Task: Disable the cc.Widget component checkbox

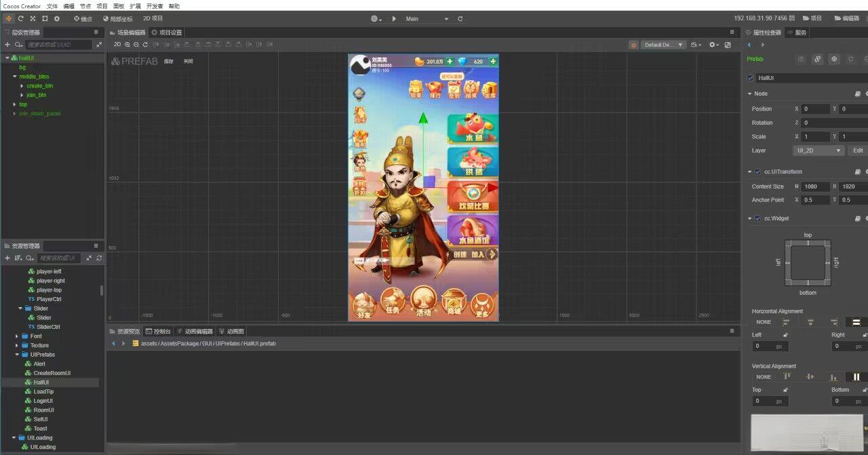Action: click(757, 218)
